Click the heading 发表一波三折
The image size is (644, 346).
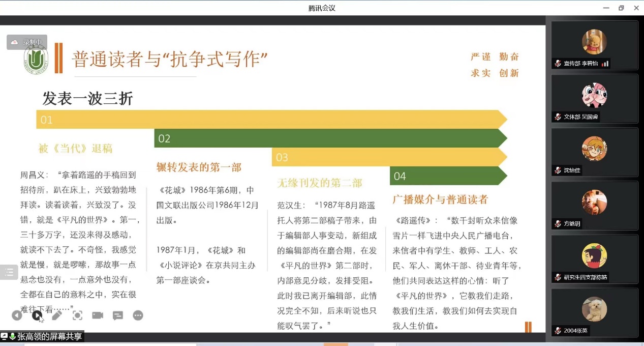(87, 98)
